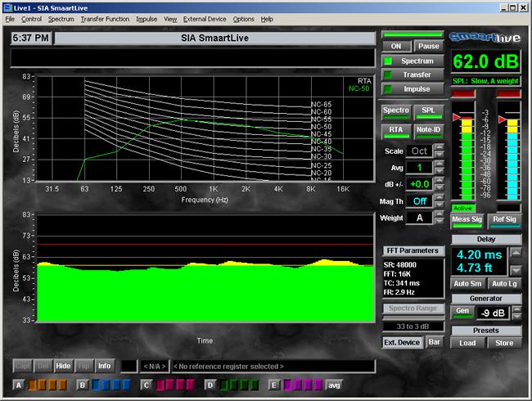Viewport: 532px width, 401px height.
Task: Toggle the SPL history display
Action: coord(429,112)
